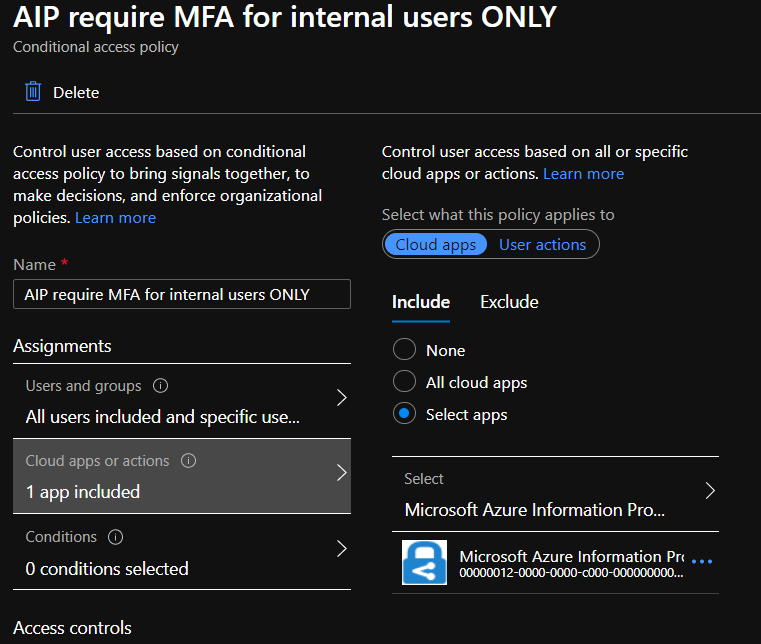Open the Select apps chevron
This screenshot has width=761, height=644.
click(x=710, y=491)
